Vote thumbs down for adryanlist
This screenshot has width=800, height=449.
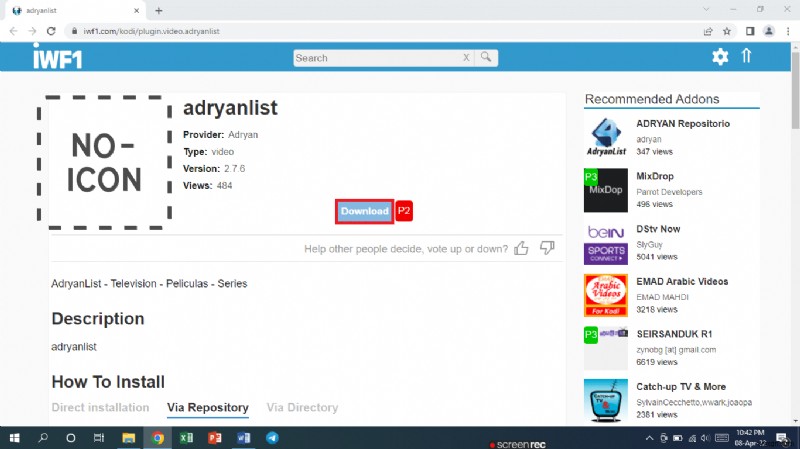tap(547, 248)
